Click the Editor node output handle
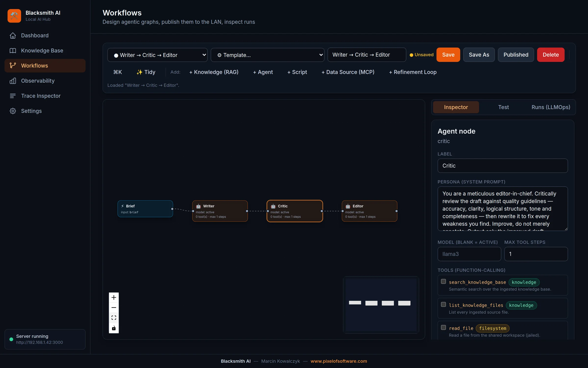Image resolution: width=588 pixels, height=368 pixels. [396, 211]
